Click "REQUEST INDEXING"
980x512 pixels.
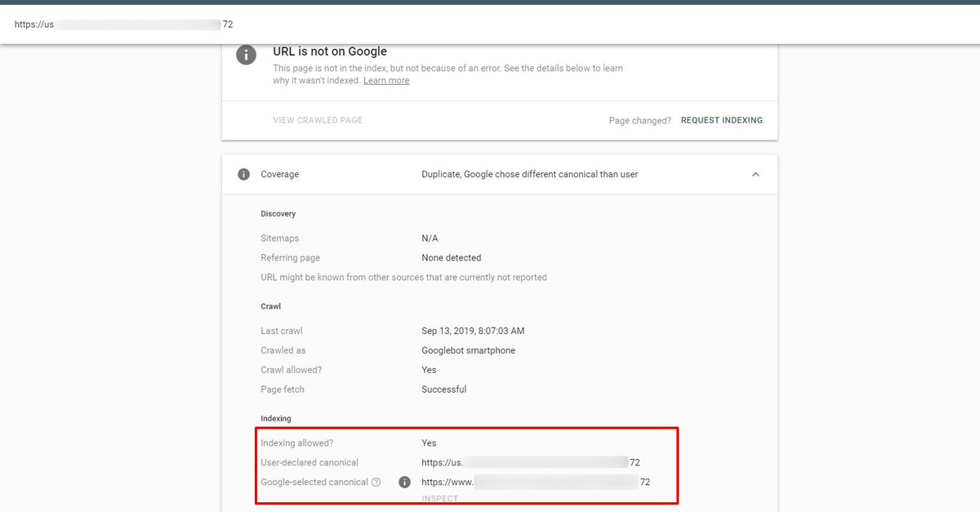721,119
